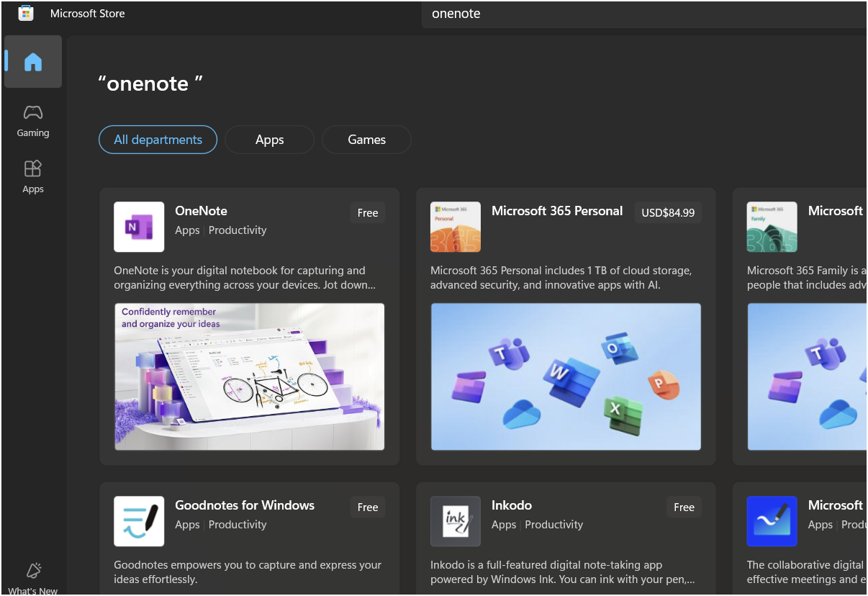Image resolution: width=868 pixels, height=596 pixels.
Task: View the Microsoft 365 Family apps banner
Action: (x=807, y=376)
